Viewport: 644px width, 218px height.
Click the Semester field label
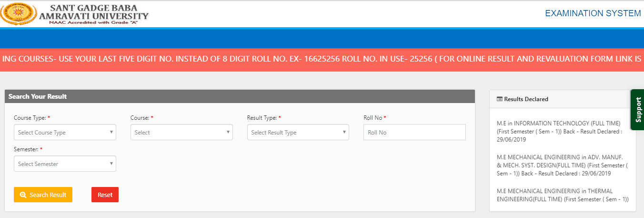(x=26, y=149)
